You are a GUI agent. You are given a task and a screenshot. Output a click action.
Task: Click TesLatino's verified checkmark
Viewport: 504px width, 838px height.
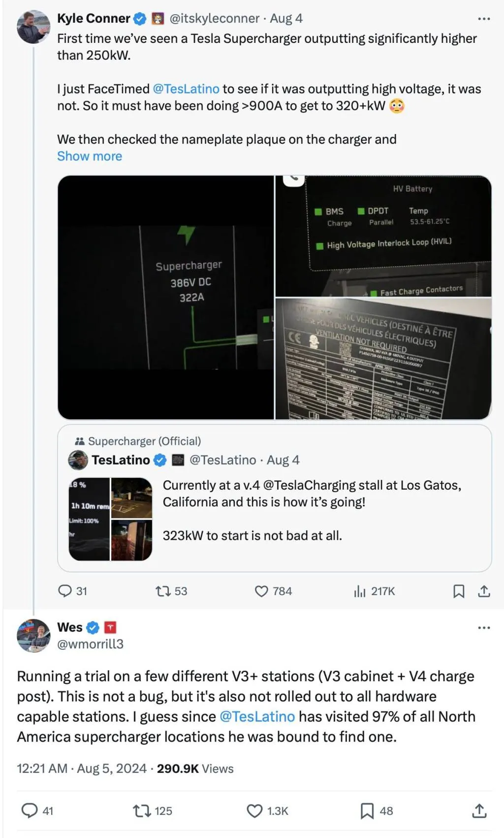pos(159,460)
